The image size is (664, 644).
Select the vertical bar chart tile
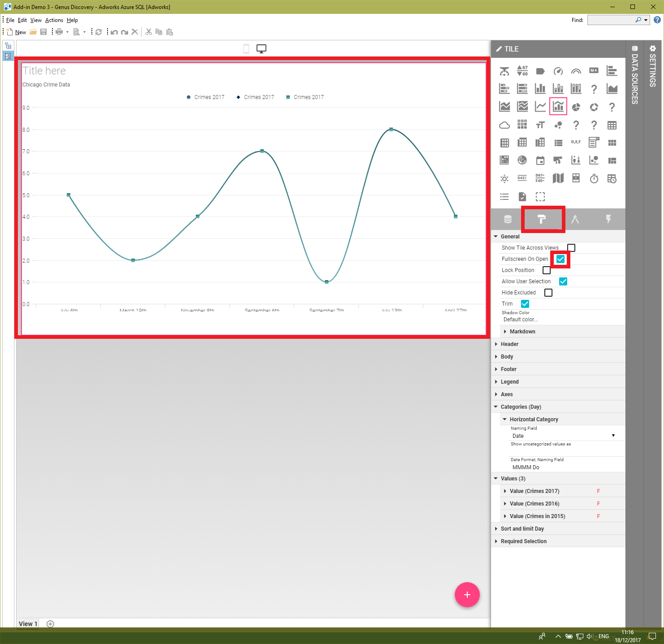[540, 89]
